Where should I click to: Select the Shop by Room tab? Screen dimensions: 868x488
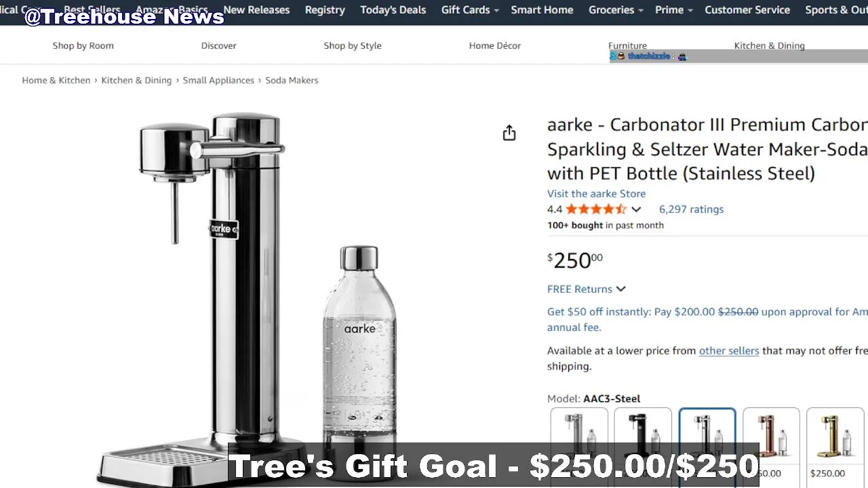83,45
